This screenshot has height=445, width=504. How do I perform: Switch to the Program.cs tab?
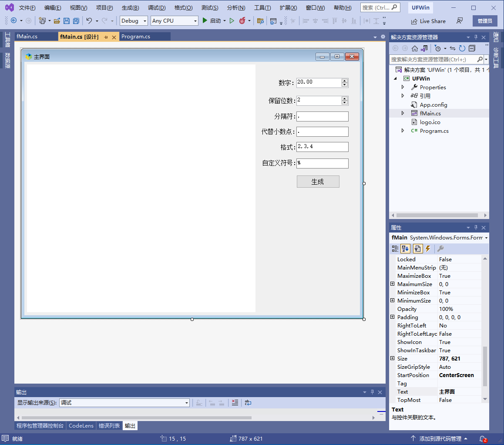[136, 37]
